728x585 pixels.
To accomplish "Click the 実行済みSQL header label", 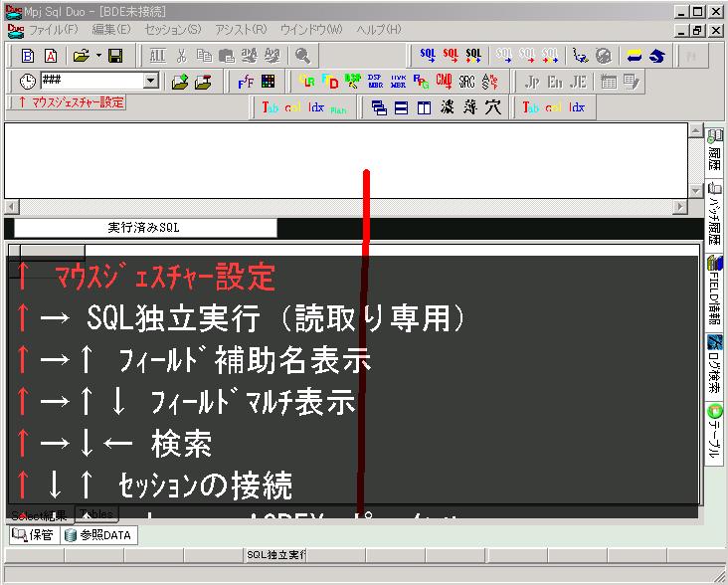I will pyautogui.click(x=143, y=228).
